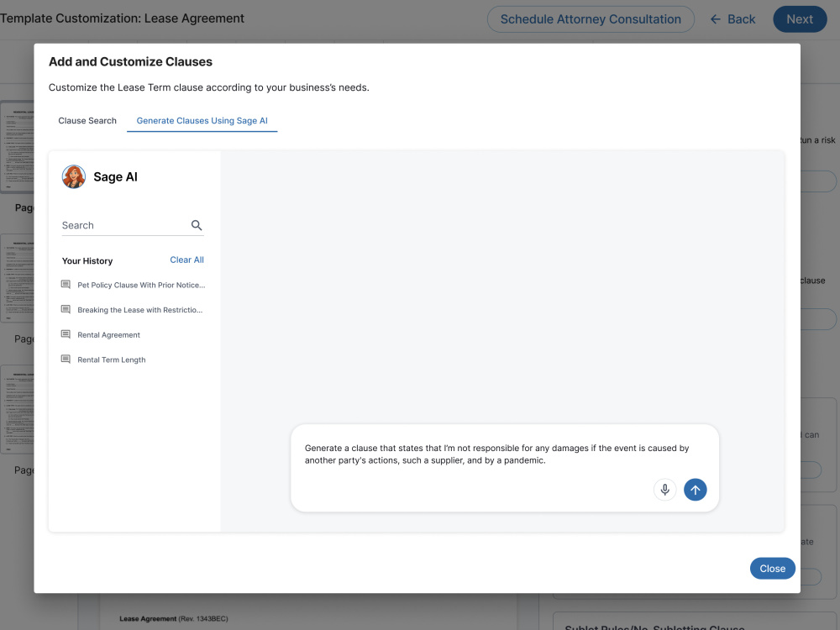Select the second page thumbnail behind dialog

[x=17, y=278]
